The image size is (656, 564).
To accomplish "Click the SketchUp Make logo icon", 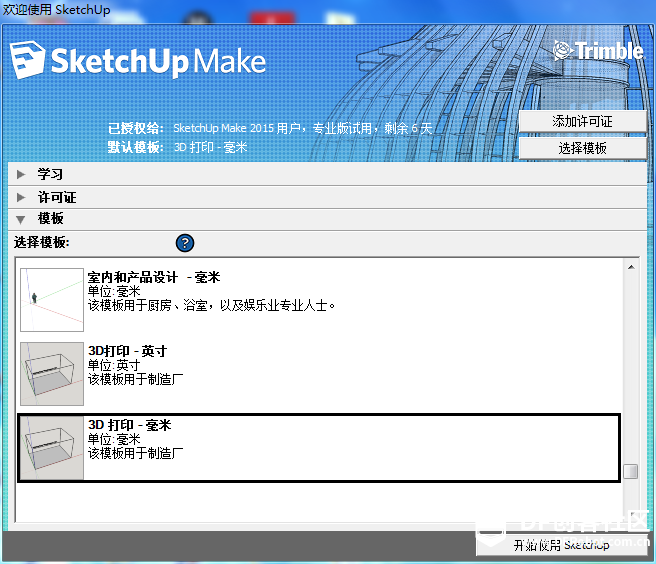I will 28,59.
